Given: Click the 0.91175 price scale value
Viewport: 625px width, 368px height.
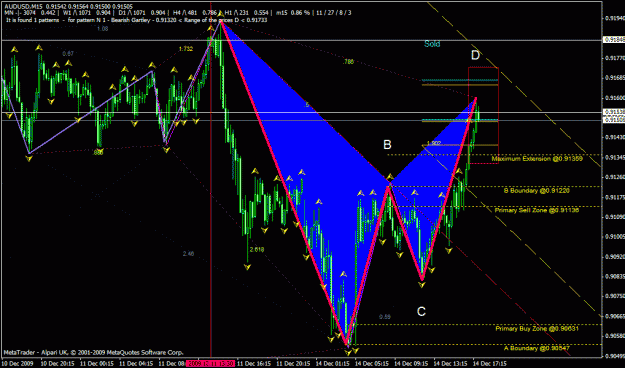Looking at the screenshot, I should click(x=615, y=197).
